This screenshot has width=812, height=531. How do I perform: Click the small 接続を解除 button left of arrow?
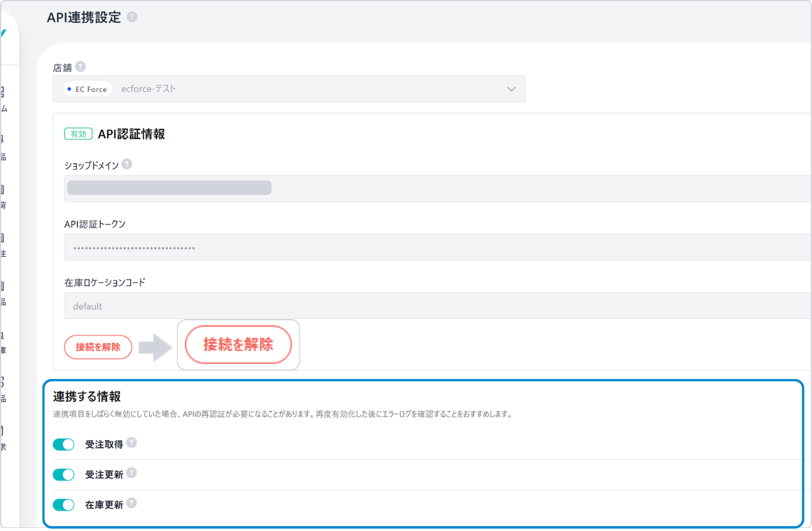(98, 347)
